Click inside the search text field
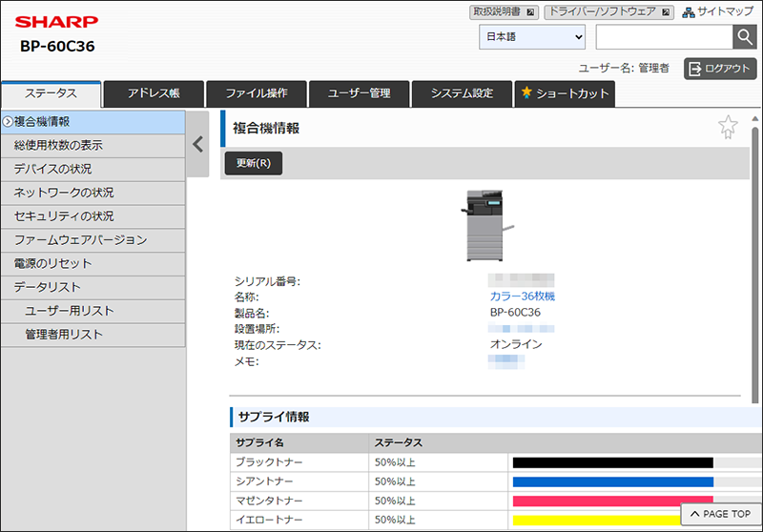This screenshot has width=763, height=532. pos(663,37)
